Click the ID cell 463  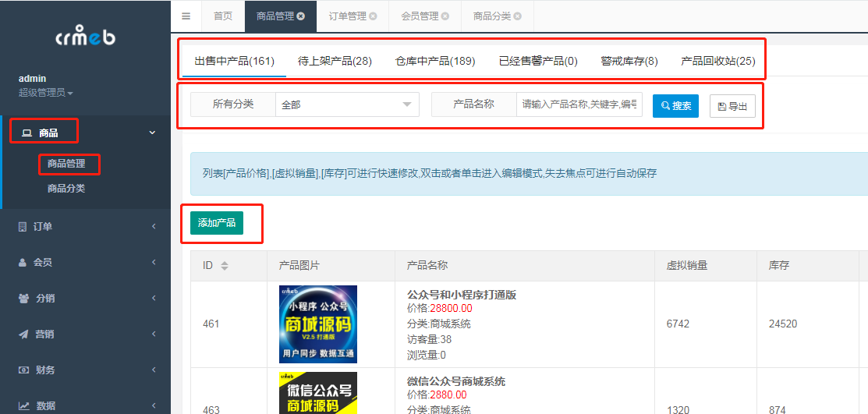coord(211,410)
